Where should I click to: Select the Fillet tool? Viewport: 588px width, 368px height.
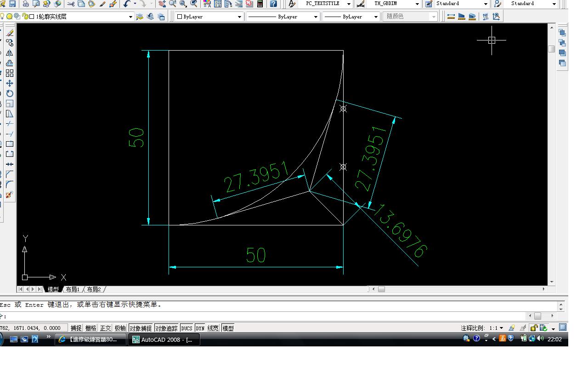9,184
